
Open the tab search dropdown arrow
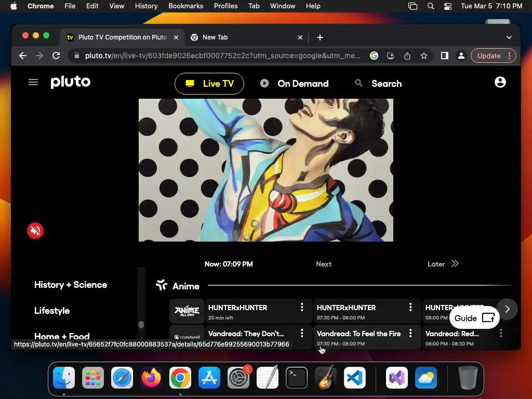[x=509, y=37]
